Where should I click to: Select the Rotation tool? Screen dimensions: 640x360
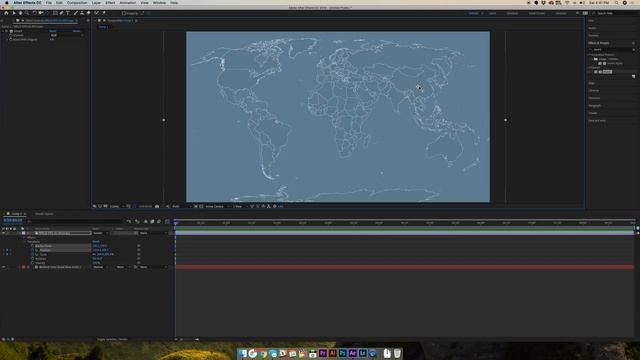34,13
